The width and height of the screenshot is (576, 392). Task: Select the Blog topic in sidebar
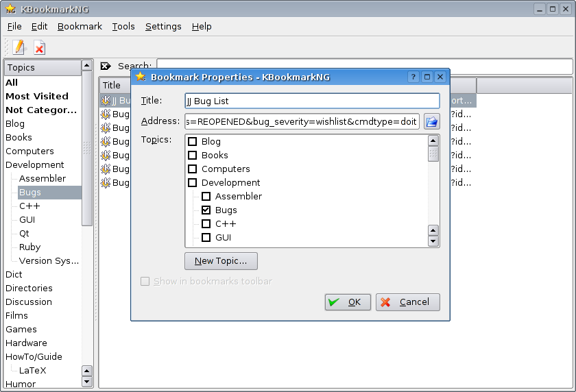(15, 123)
